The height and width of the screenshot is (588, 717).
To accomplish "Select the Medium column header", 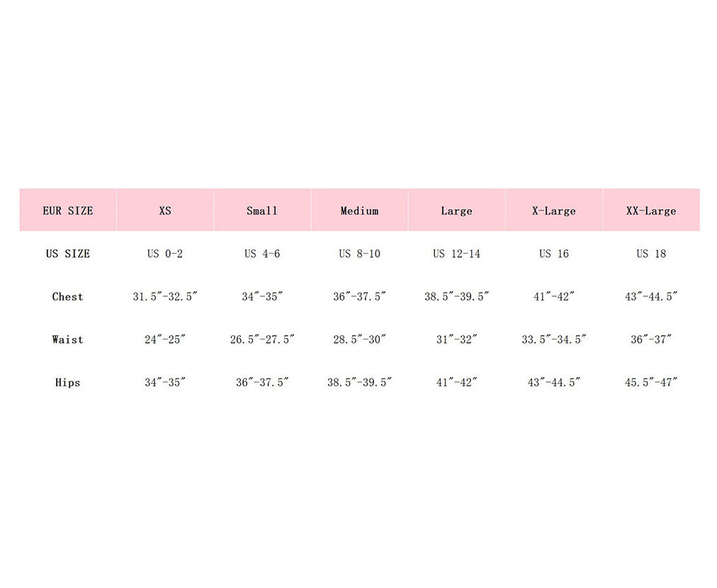I will click(x=359, y=210).
